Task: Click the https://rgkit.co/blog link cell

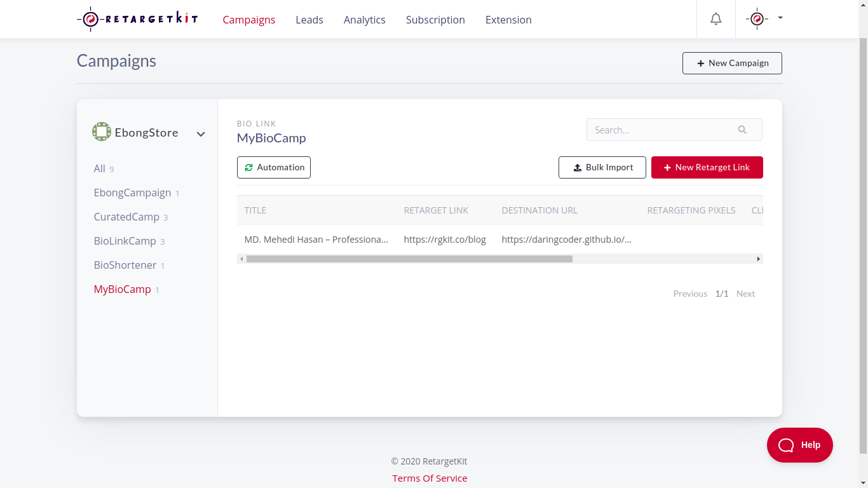Action: [x=445, y=240]
